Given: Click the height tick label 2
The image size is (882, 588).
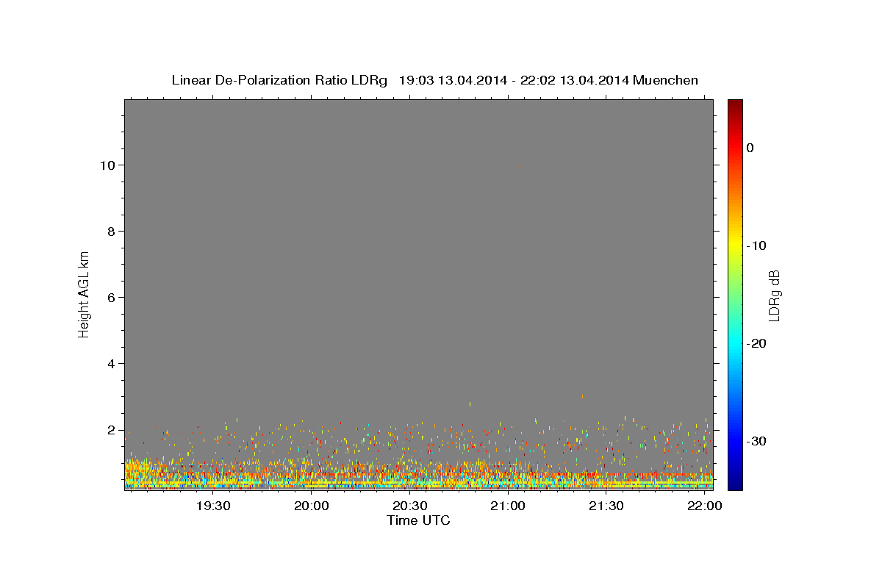Looking at the screenshot, I should coord(111,430).
